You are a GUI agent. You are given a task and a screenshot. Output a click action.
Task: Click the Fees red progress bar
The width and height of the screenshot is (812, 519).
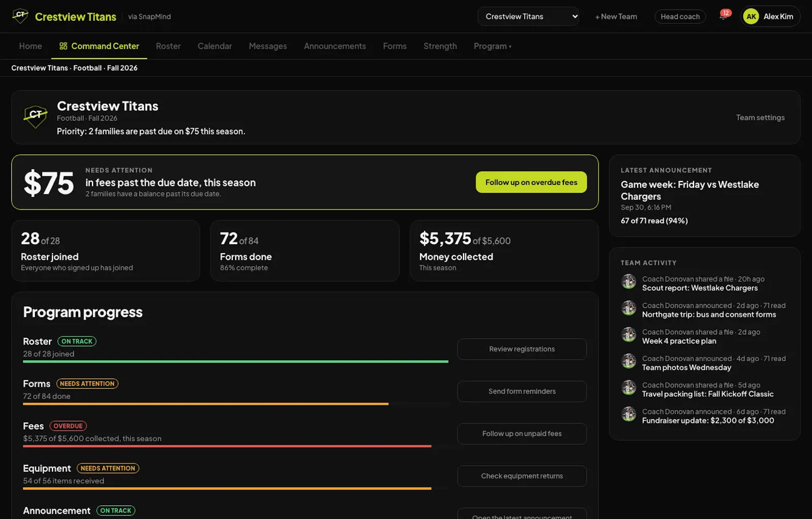tap(227, 446)
